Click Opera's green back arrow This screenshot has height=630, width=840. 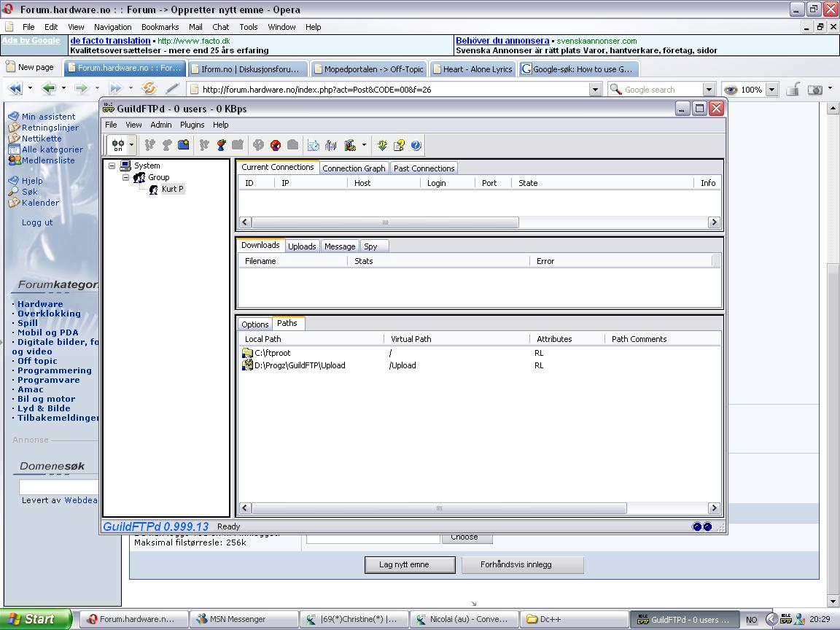(49, 89)
